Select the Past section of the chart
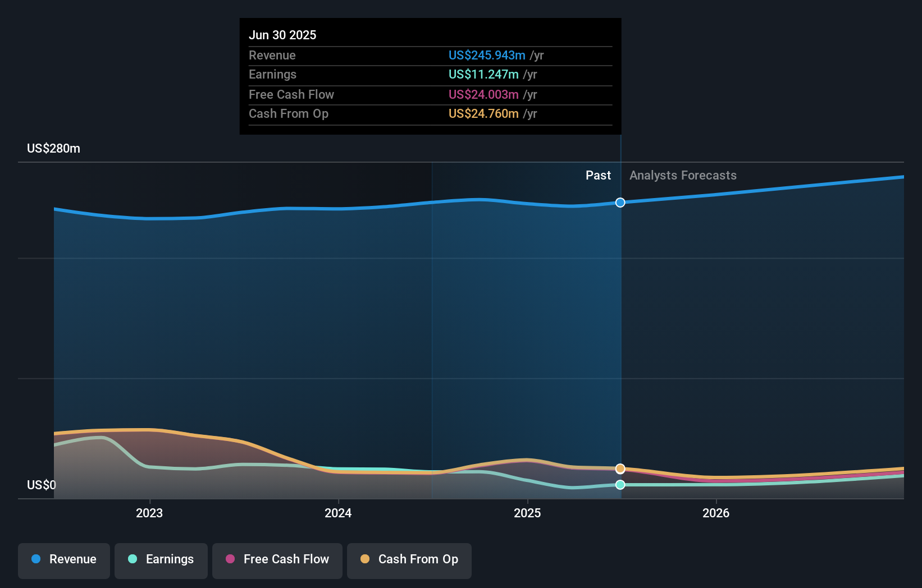Screen dimensions: 922x588 597,175
